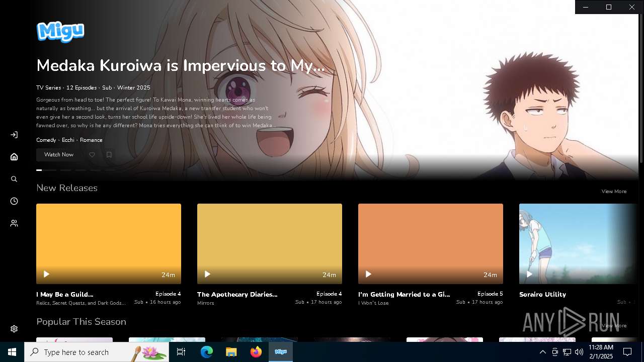Open network status tray icon
Viewport: 644px width, 362px height.
(567, 352)
